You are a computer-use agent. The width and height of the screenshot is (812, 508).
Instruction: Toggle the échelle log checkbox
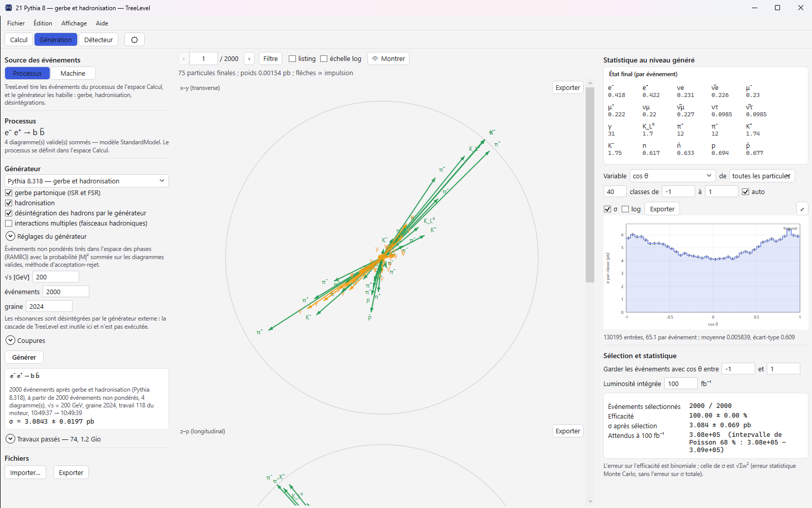pyautogui.click(x=324, y=59)
